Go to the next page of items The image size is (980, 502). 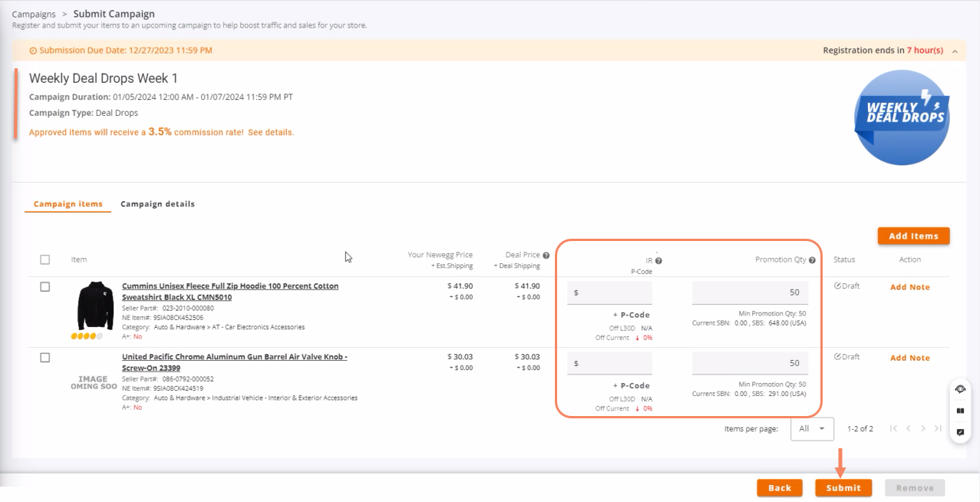923,428
